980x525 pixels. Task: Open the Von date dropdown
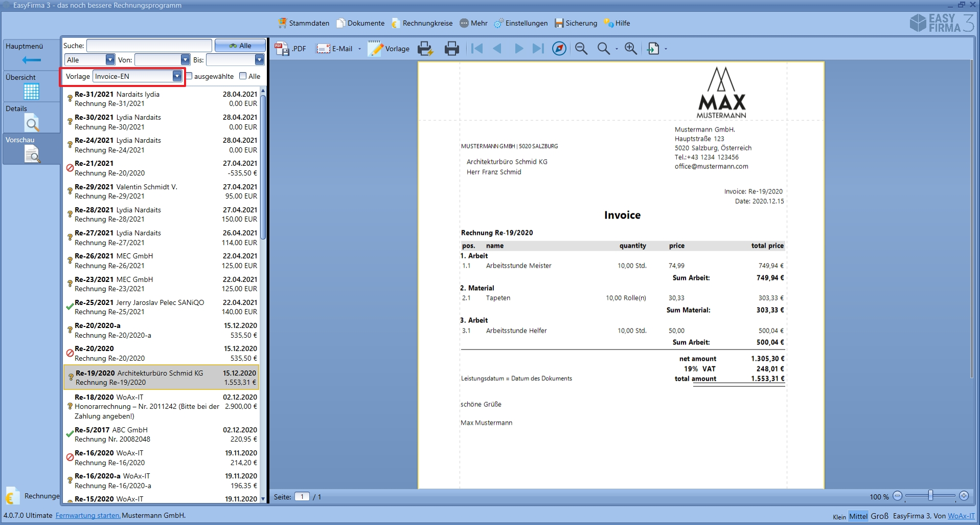185,60
